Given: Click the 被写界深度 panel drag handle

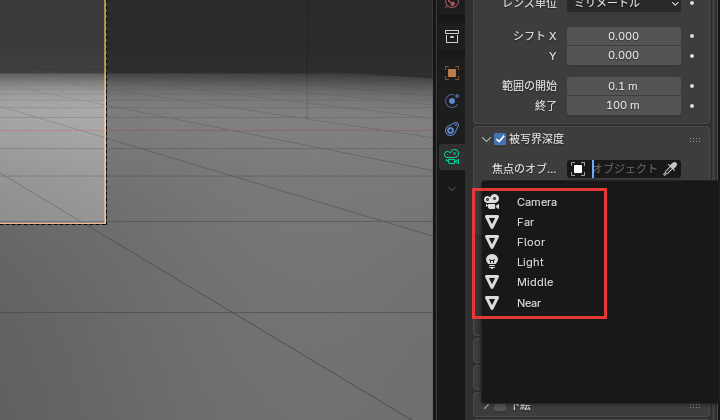Looking at the screenshot, I should (x=695, y=140).
